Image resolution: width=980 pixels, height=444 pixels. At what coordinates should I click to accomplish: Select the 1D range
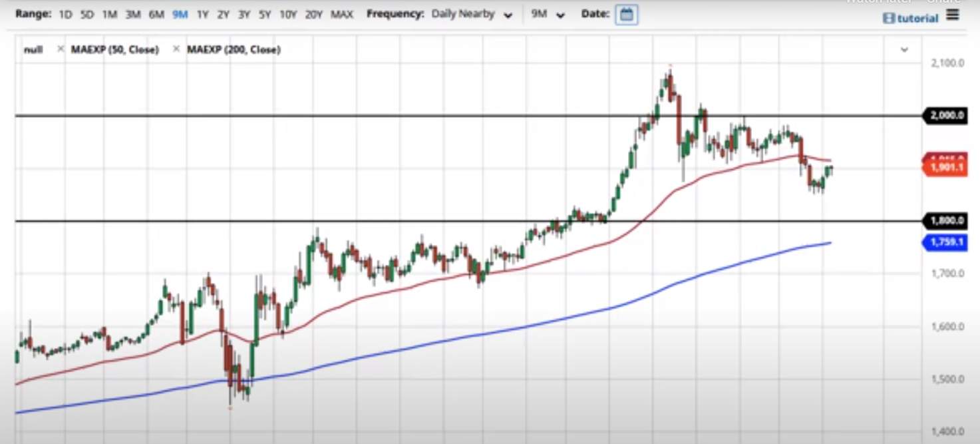tap(65, 14)
